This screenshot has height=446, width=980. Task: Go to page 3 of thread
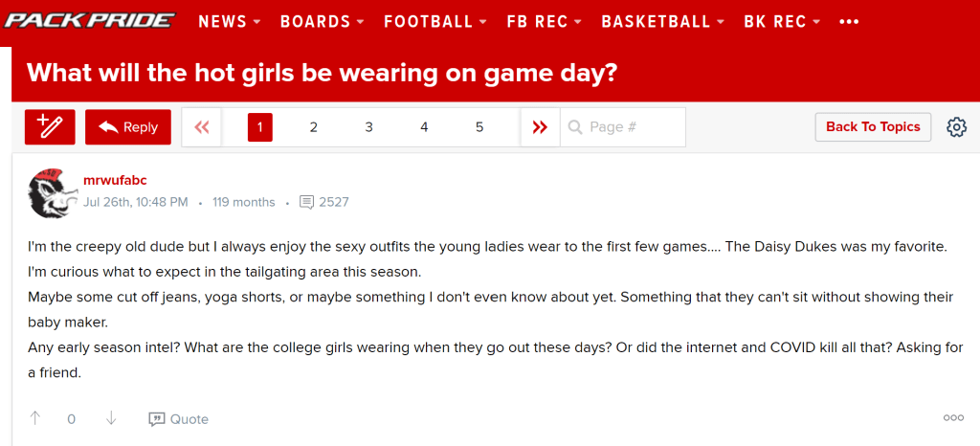[x=368, y=127]
